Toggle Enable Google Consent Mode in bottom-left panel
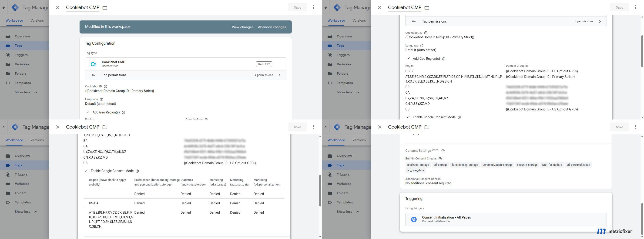Viewport: 644px width, 239px height. click(x=86, y=171)
